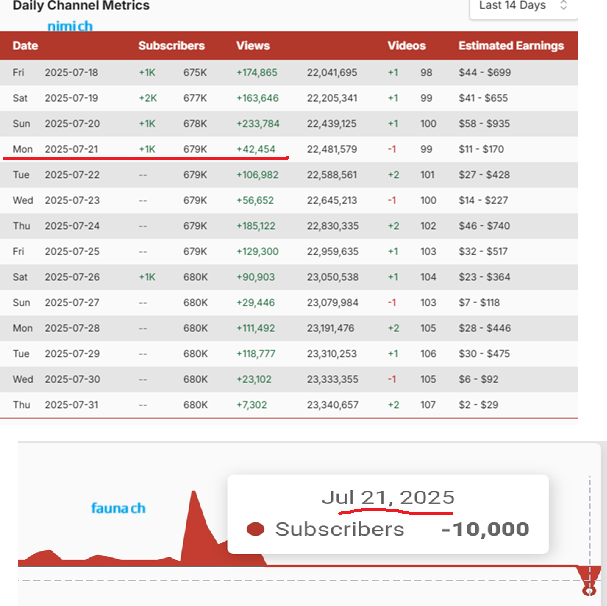The image size is (607, 606).
Task: Click the Subscribers column header
Action: [171, 46]
